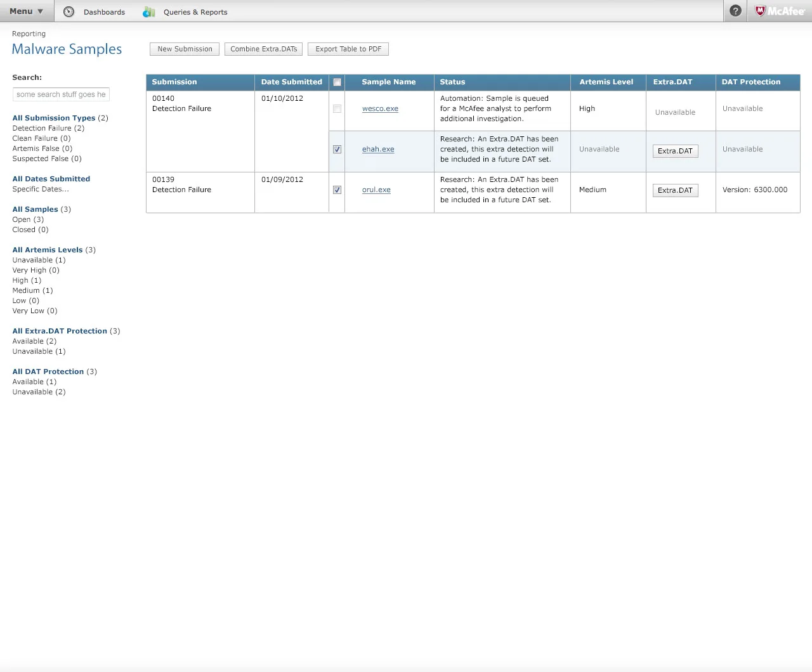Click New Submission button
812x672 pixels.
185,49
